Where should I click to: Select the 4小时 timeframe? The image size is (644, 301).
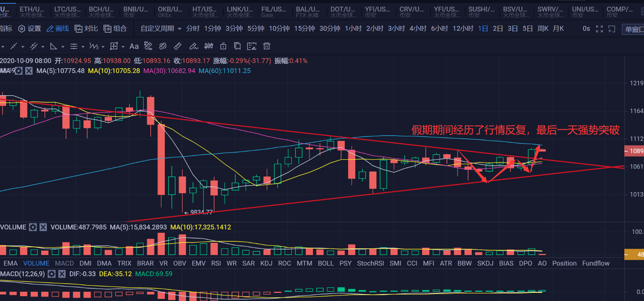(418, 29)
